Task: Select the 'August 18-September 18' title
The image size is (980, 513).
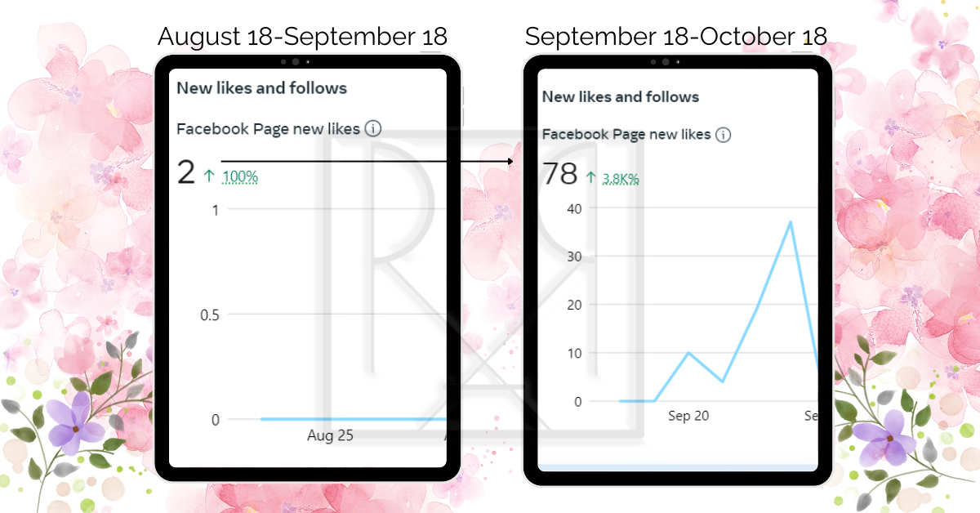Action: (x=302, y=37)
